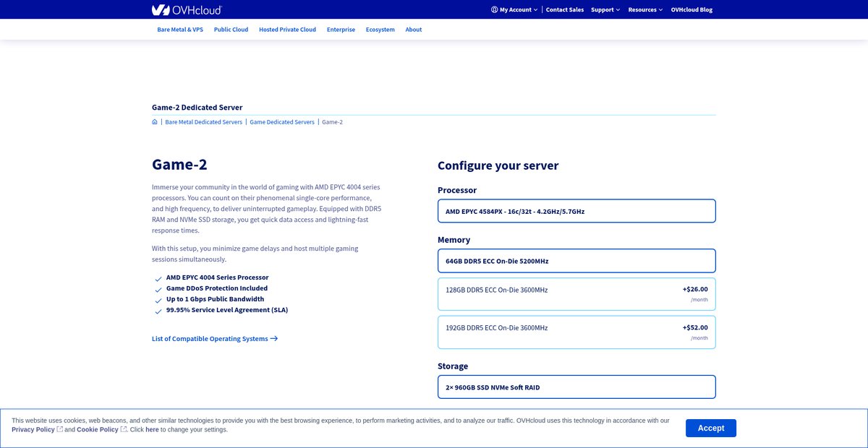Go to Game Dedicated Servers breadcrumb
The image size is (868, 448).
[x=282, y=122]
